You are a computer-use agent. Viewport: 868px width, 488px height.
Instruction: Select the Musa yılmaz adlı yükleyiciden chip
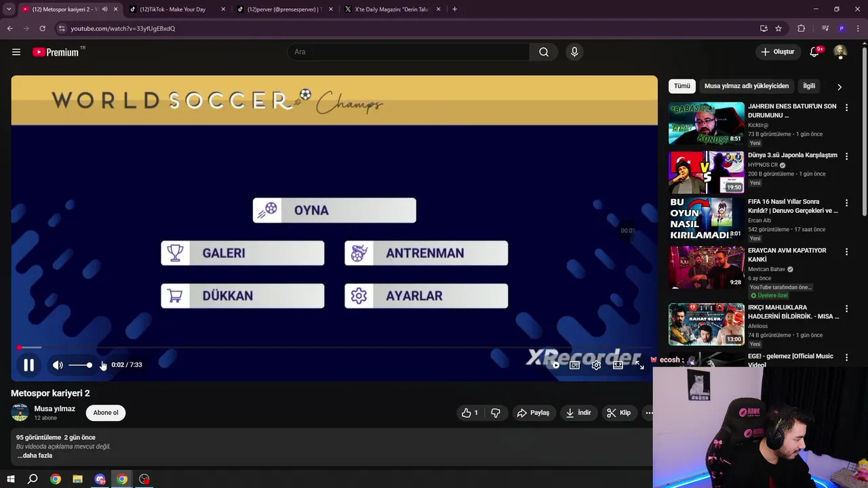[747, 86]
